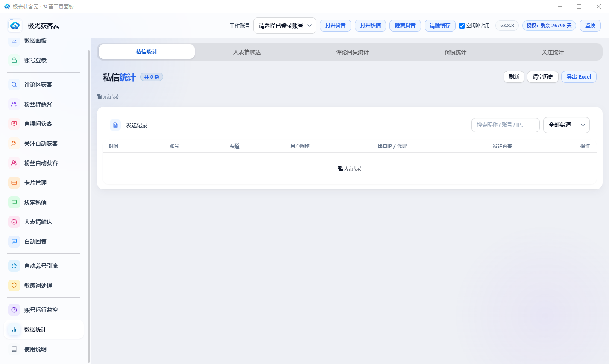Viewport: 609px width, 364px height.
Task: Click the 粉丝自动获客 users icon
Action: click(x=14, y=163)
